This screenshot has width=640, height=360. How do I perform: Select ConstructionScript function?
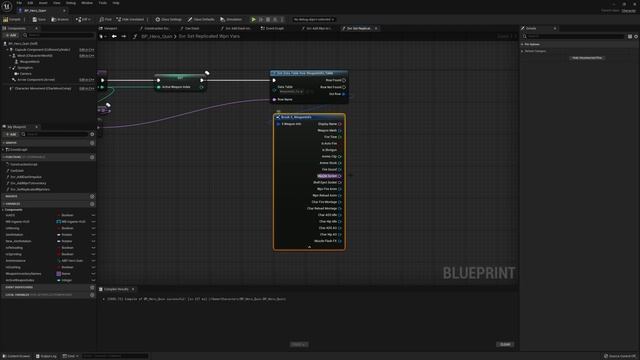pos(24,164)
